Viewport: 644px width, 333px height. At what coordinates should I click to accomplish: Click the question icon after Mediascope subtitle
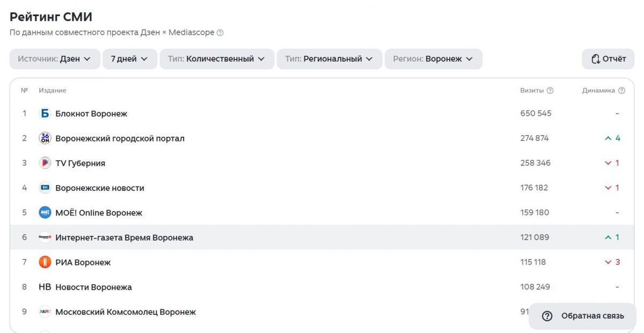[220, 33]
